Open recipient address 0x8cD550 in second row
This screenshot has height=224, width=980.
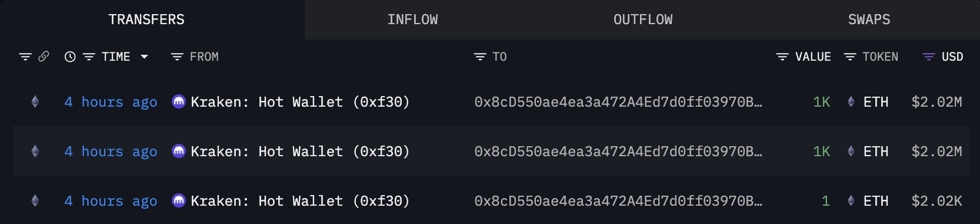click(x=618, y=151)
